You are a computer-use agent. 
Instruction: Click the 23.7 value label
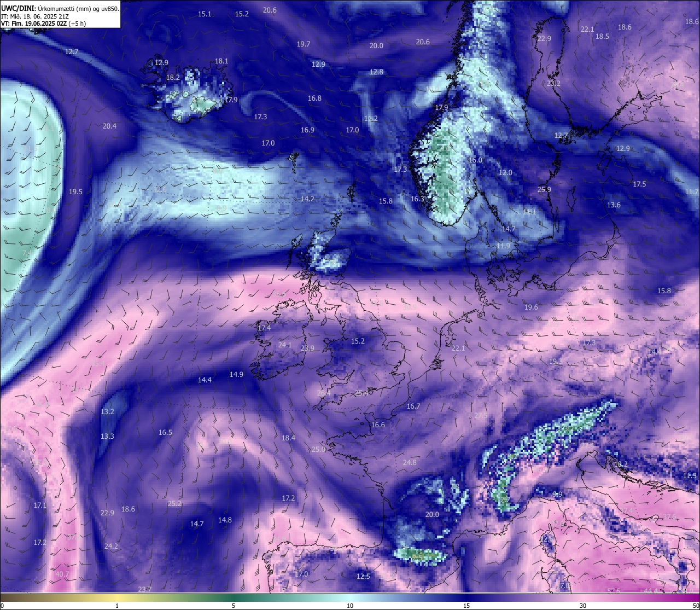(144, 589)
